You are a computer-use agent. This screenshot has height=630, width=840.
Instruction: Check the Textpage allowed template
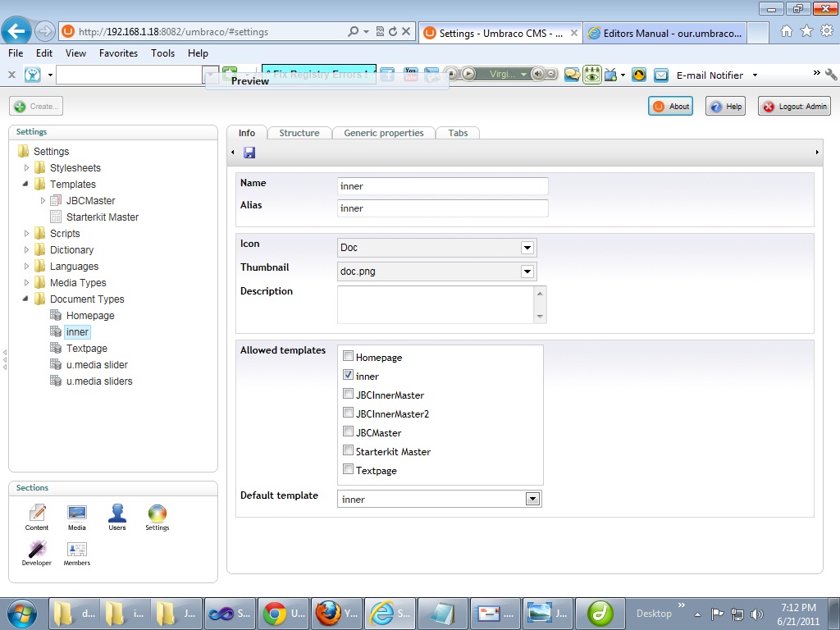349,470
